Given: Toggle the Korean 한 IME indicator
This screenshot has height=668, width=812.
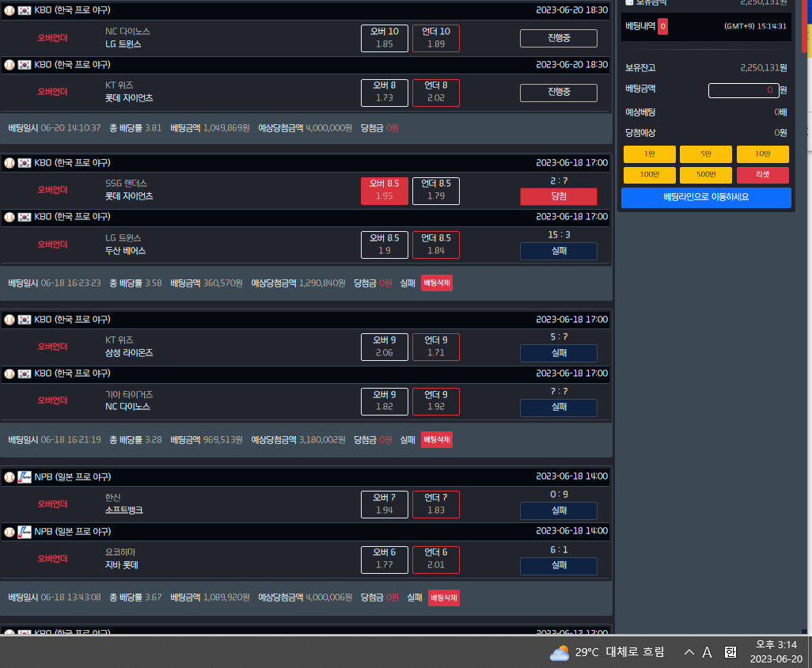Looking at the screenshot, I should [730, 652].
